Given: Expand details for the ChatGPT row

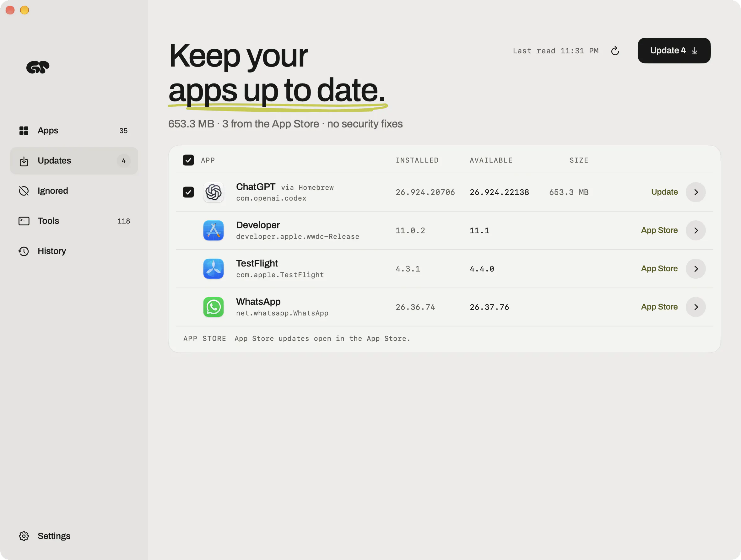Looking at the screenshot, I should (x=696, y=192).
